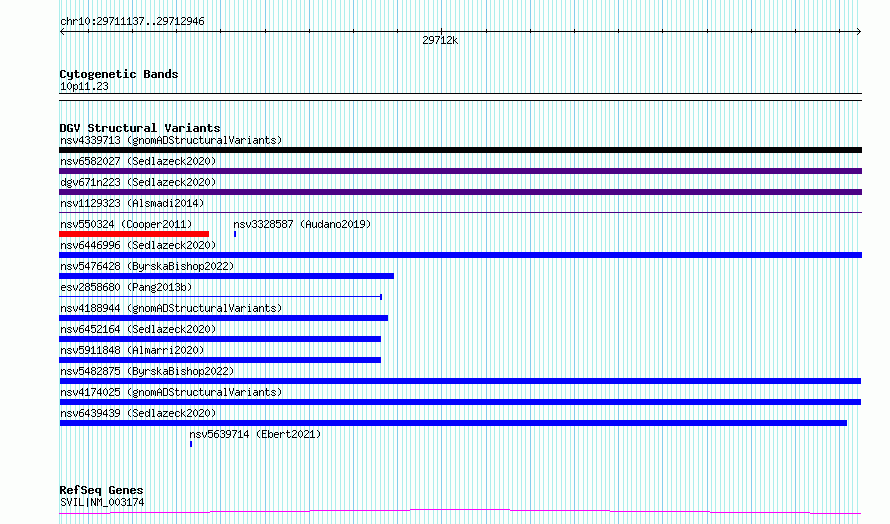The width and height of the screenshot is (890, 524).
Task: Click the left arrow of the ruler
Action: click(x=62, y=32)
